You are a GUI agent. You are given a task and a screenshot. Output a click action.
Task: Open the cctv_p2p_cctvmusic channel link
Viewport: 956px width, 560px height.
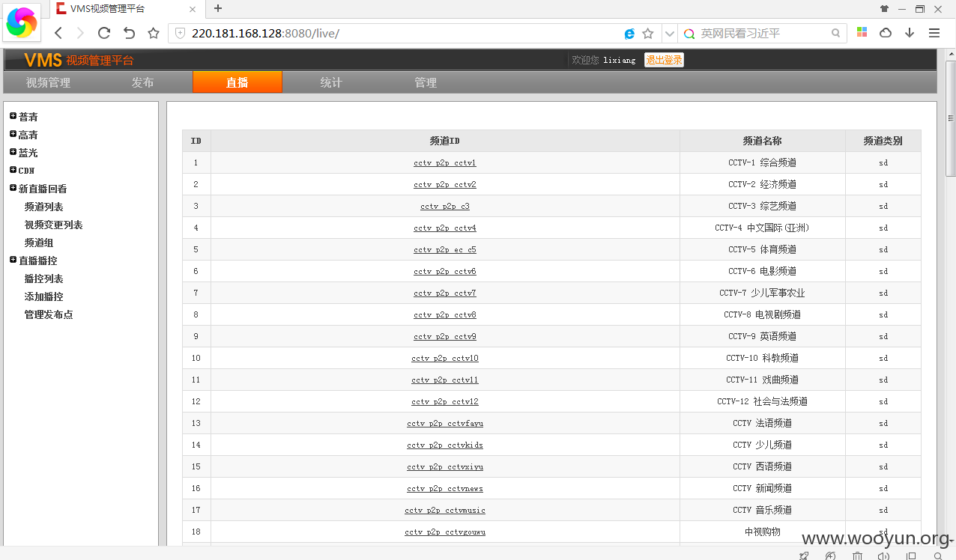(x=445, y=510)
